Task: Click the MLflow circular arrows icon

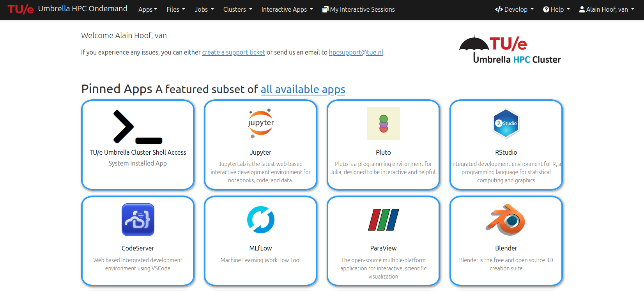Action: [x=260, y=220]
